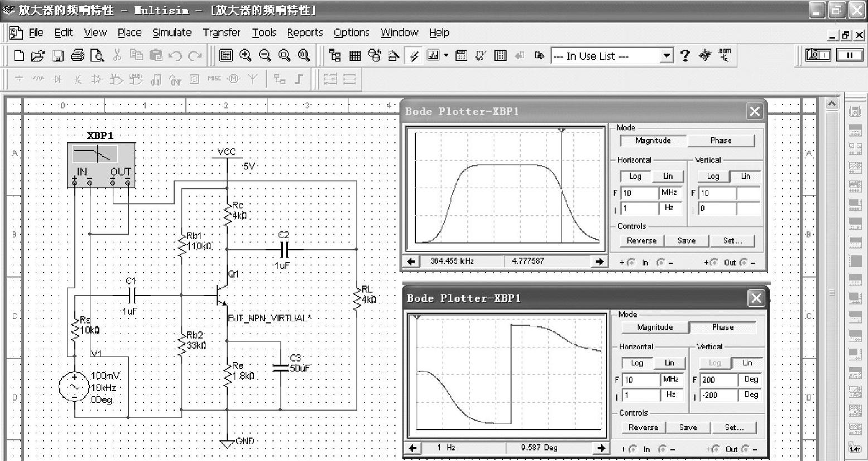Open MHz unit selector in upper plotter

(670, 193)
